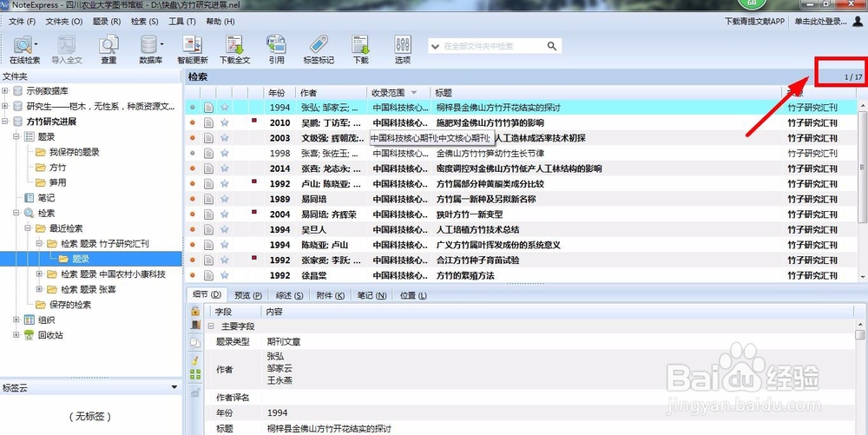
Task: Toggle the star on the 2010 吴鹏 record
Action: coord(224,122)
